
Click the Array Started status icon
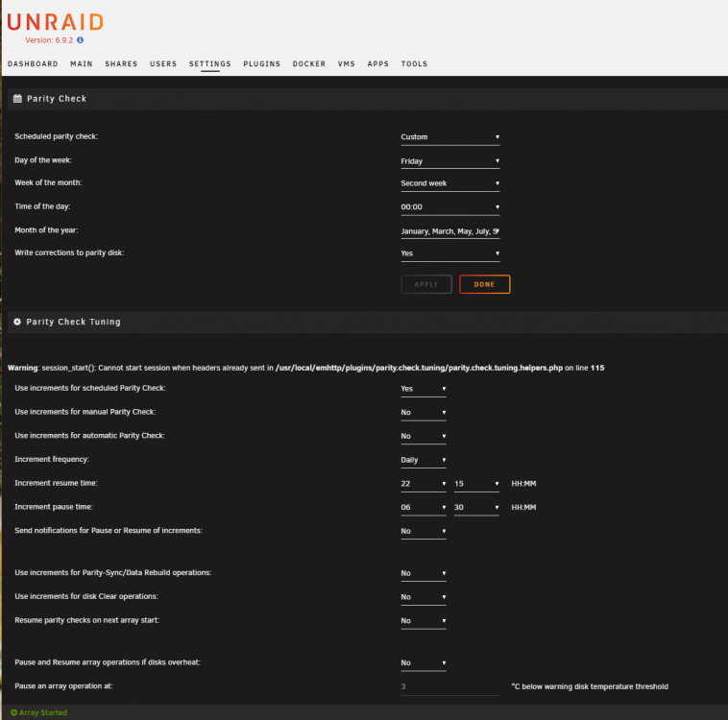[x=14, y=712]
